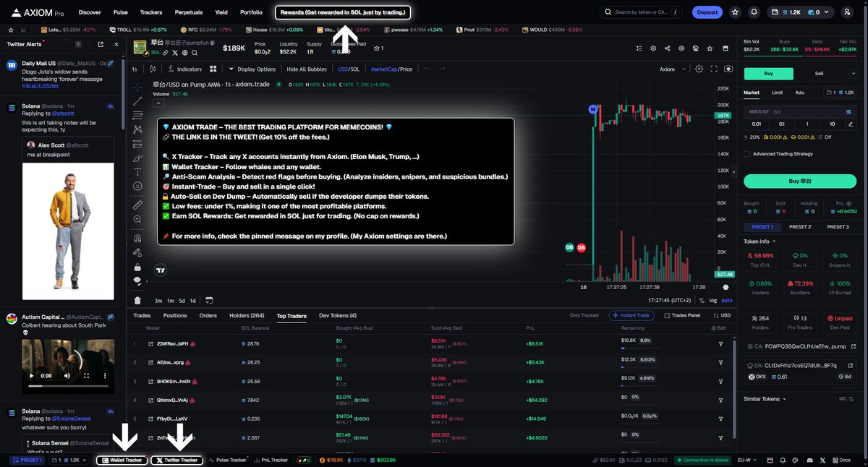
Task: Open chart type candles icon
Action: 153,69
